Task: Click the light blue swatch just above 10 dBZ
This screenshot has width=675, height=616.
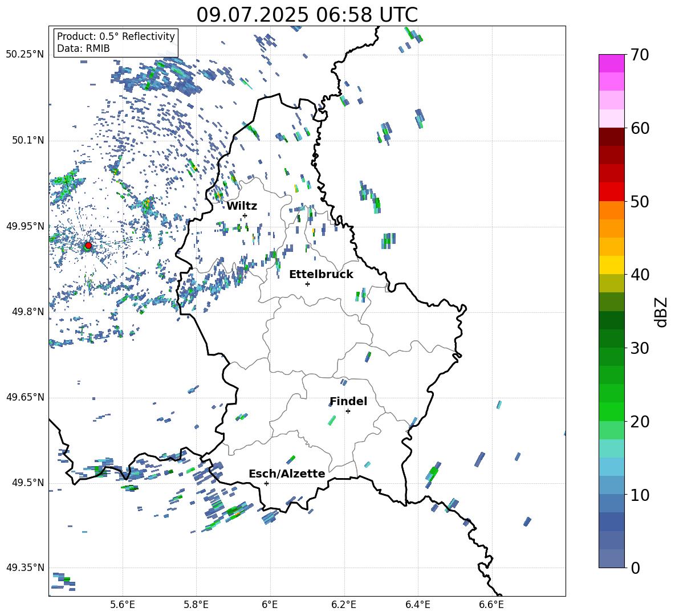Action: pos(612,486)
